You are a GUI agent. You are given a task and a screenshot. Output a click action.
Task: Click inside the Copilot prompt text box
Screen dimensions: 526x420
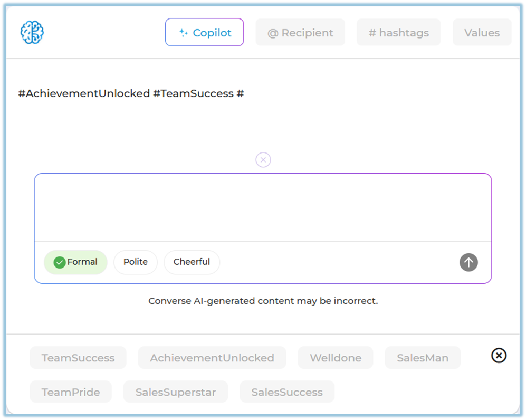pyautogui.click(x=263, y=207)
